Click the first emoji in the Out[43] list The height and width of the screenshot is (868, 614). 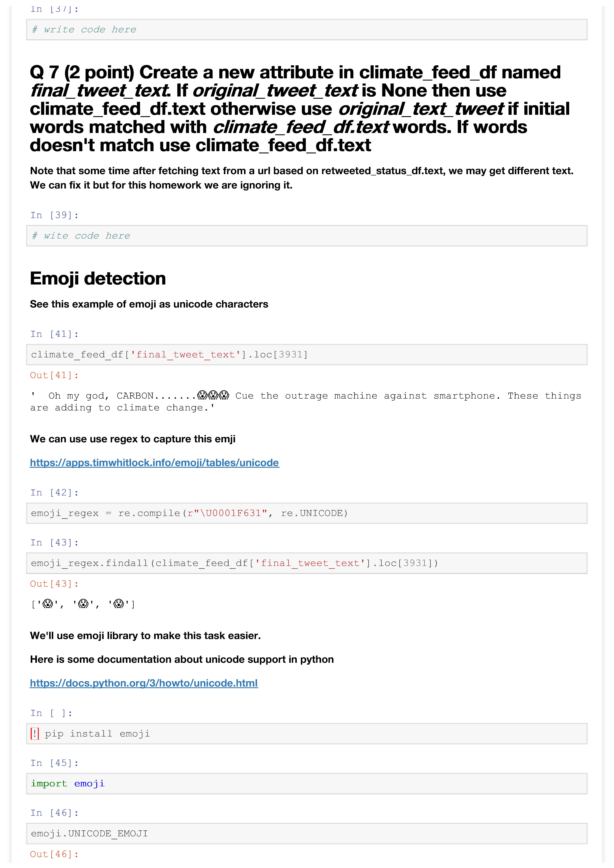pyautogui.click(x=48, y=604)
